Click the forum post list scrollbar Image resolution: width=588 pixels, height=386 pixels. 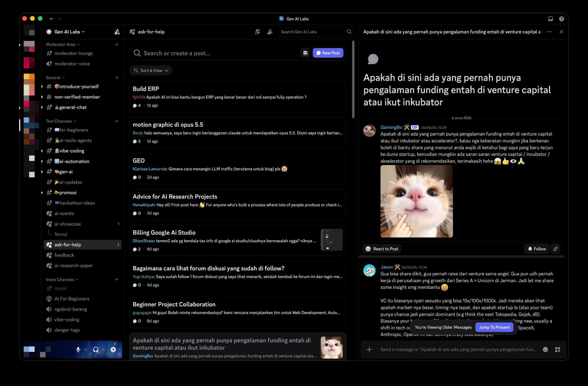(x=353, y=79)
